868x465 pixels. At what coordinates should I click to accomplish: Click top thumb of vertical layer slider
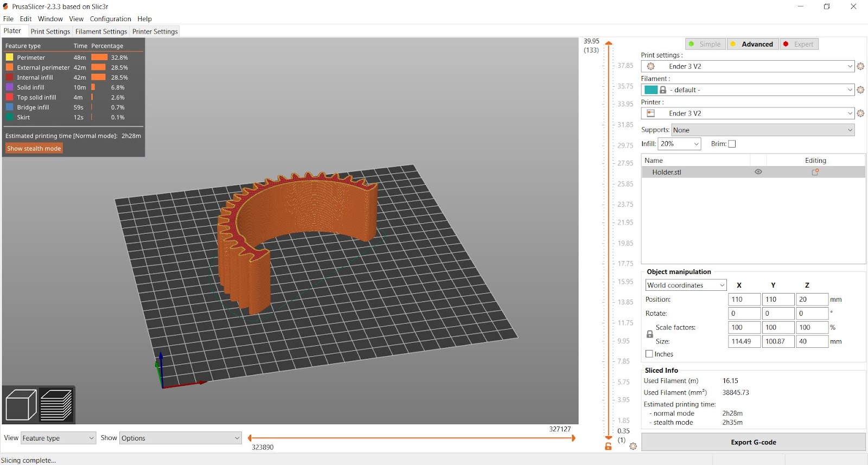coord(609,43)
